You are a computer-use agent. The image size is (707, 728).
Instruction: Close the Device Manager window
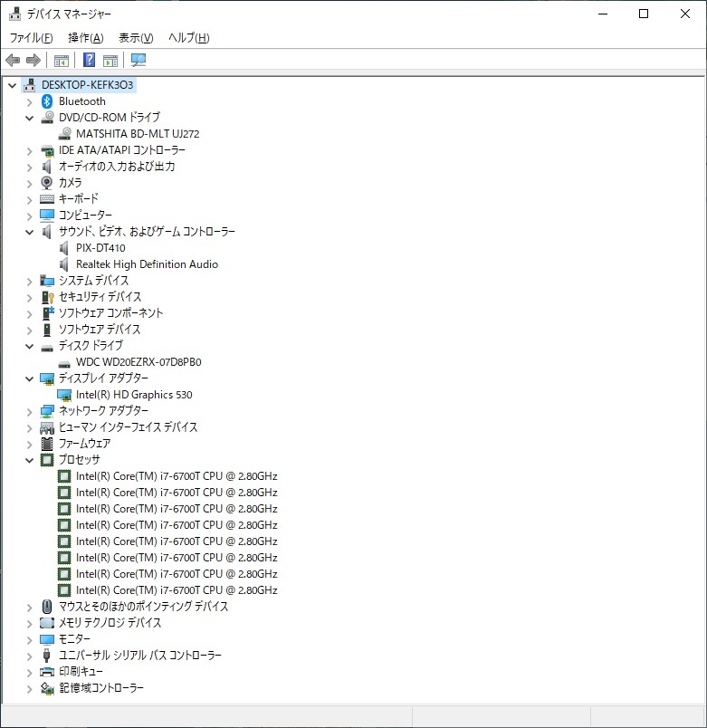tap(684, 14)
